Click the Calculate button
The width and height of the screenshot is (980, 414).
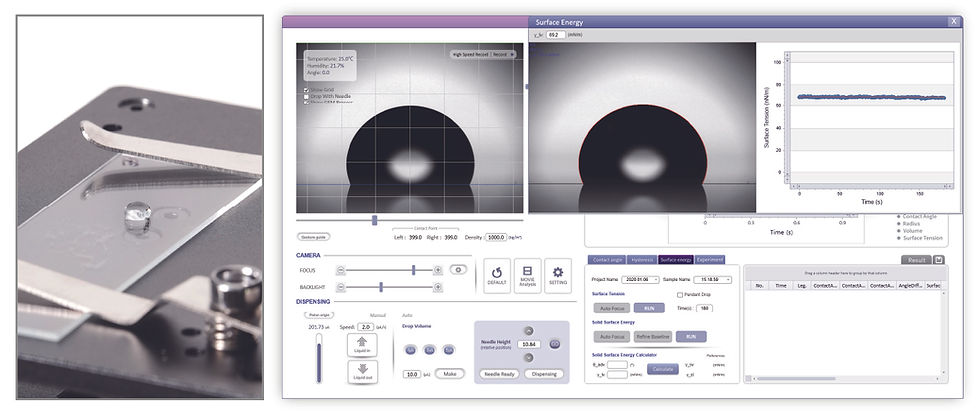pyautogui.click(x=662, y=369)
